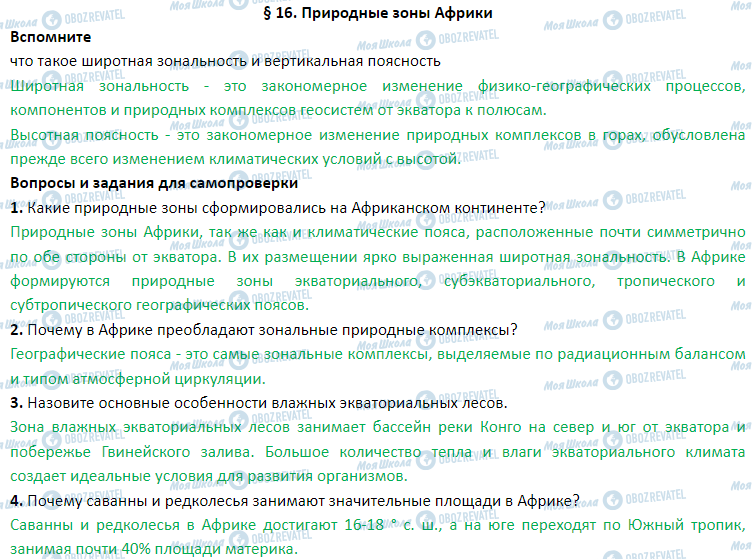Click question 3 about влажных экваториальных лесов
Image resolution: width=753 pixels, height=559 pixels.
click(x=258, y=402)
